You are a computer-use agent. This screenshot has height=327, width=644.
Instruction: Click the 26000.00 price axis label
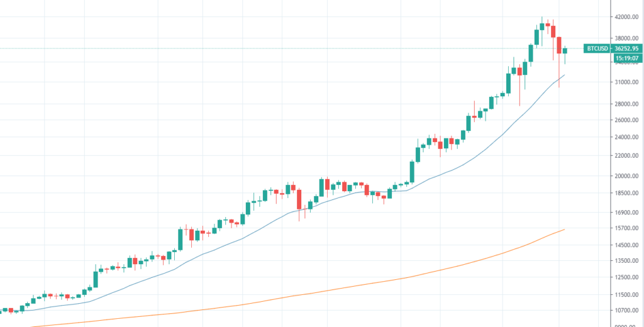(628, 120)
